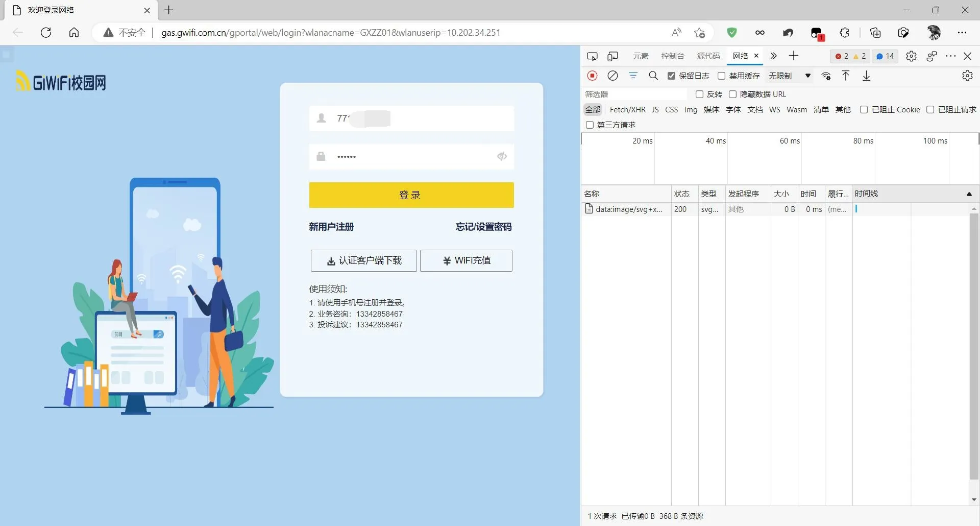Screen dimensions: 980x526
Task: Uncheck the 保留日志 checkbox
Action: (671, 76)
